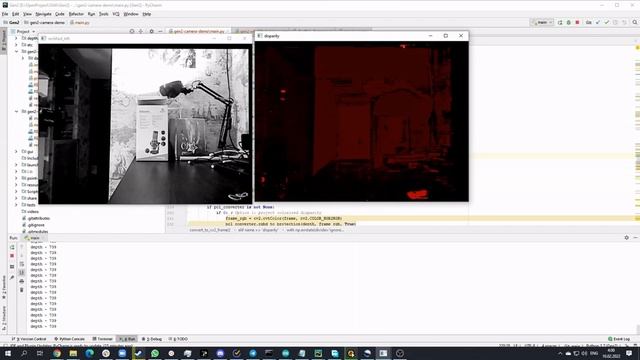Hide the Run panel with minimize dash
640x360 pixels.
coord(636,238)
